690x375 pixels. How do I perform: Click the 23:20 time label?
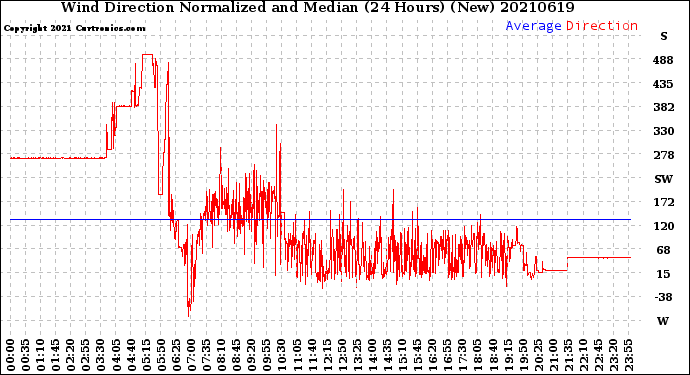(614, 355)
